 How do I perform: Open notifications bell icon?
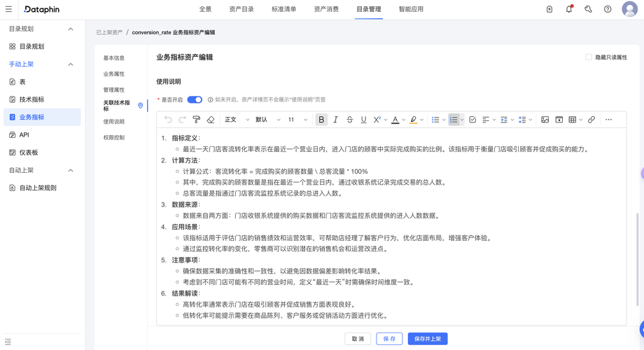(x=569, y=9)
